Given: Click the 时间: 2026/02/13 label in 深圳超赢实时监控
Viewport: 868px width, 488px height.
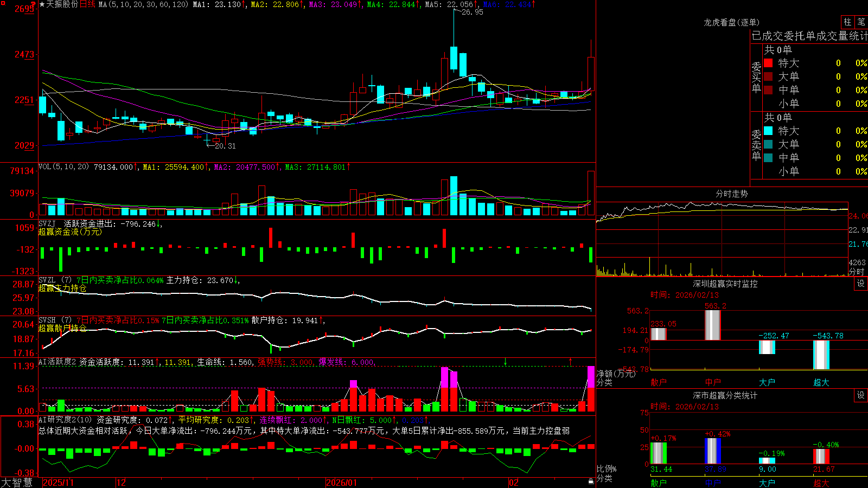Looking at the screenshot, I should coord(685,295).
